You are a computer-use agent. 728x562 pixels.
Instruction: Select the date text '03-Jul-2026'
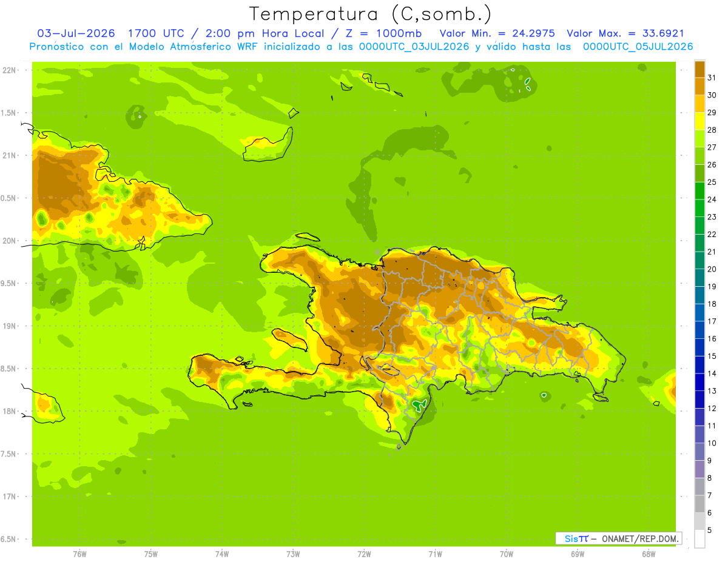(76, 33)
